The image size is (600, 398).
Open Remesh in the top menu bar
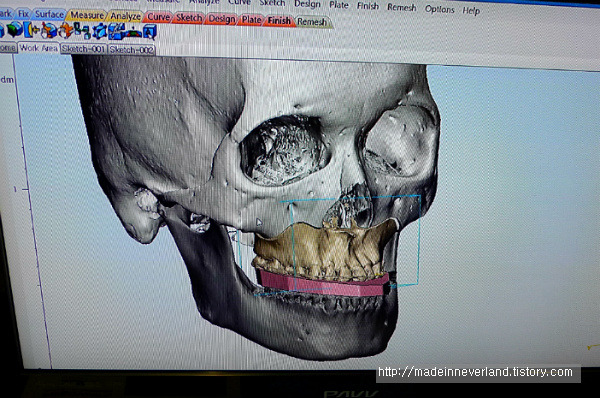coord(401,7)
